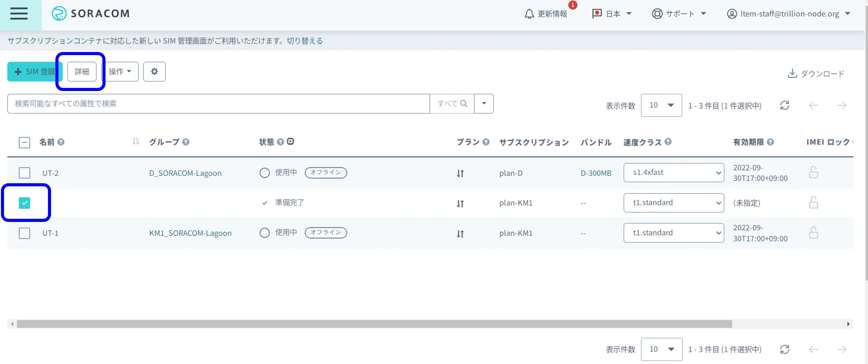Open the 操作 actions menu
Screen dimensions: 868x364
click(x=120, y=71)
